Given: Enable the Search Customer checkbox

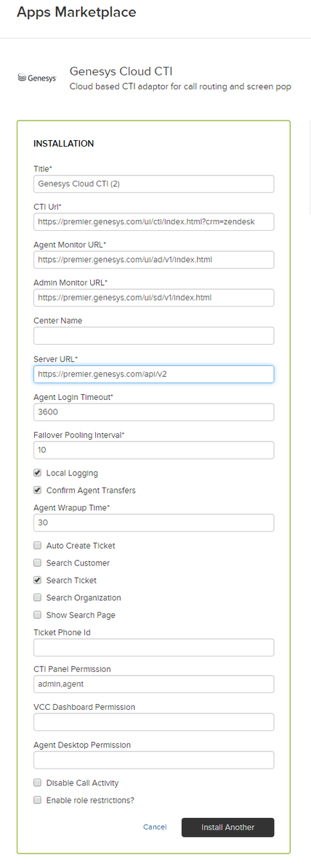Looking at the screenshot, I should click(x=38, y=563).
